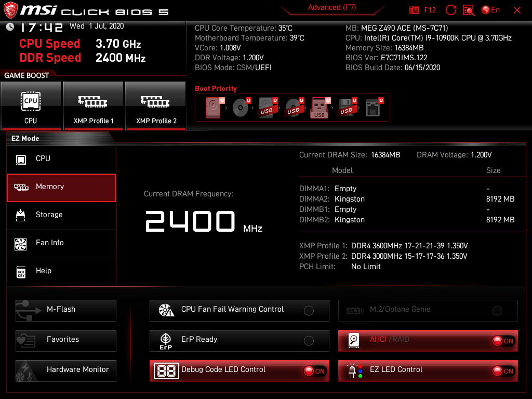Click the Current DRAM Frequency readout
Viewport: 532px width, 399px height.
pyautogui.click(x=190, y=221)
